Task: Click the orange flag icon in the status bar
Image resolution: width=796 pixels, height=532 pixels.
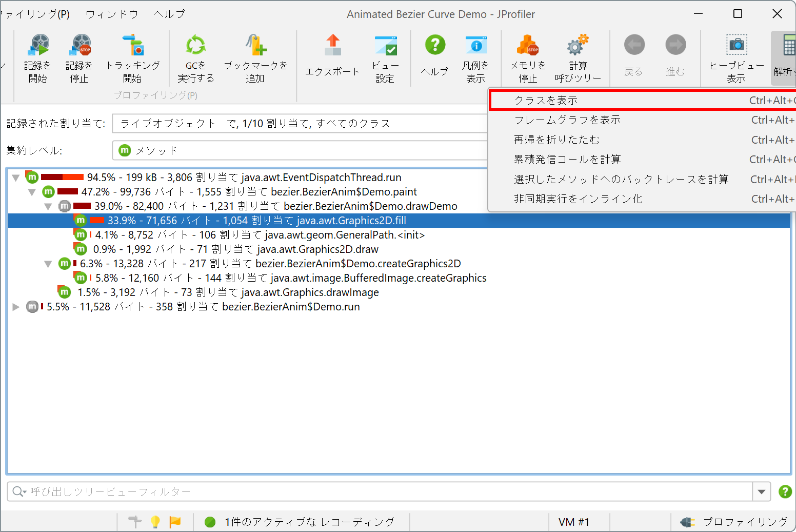Action: click(175, 522)
